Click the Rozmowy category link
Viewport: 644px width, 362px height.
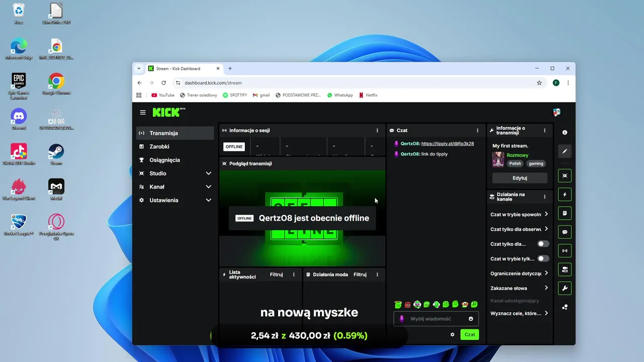(517, 155)
